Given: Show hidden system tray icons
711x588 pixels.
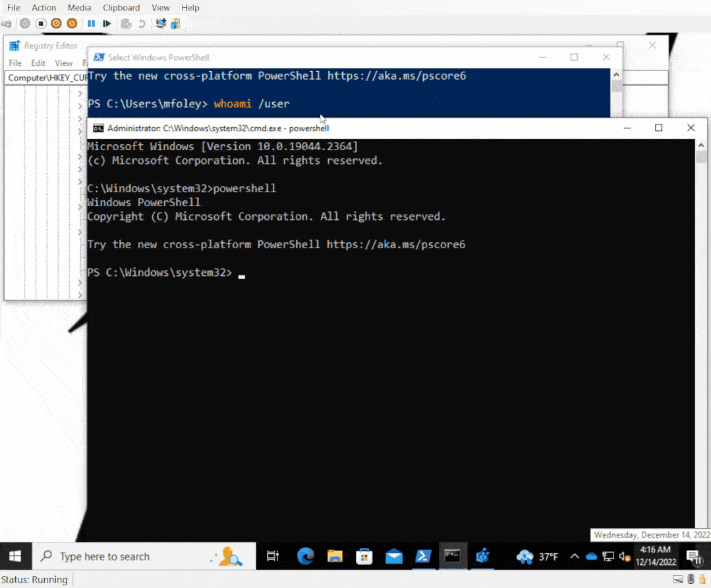Looking at the screenshot, I should (574, 556).
